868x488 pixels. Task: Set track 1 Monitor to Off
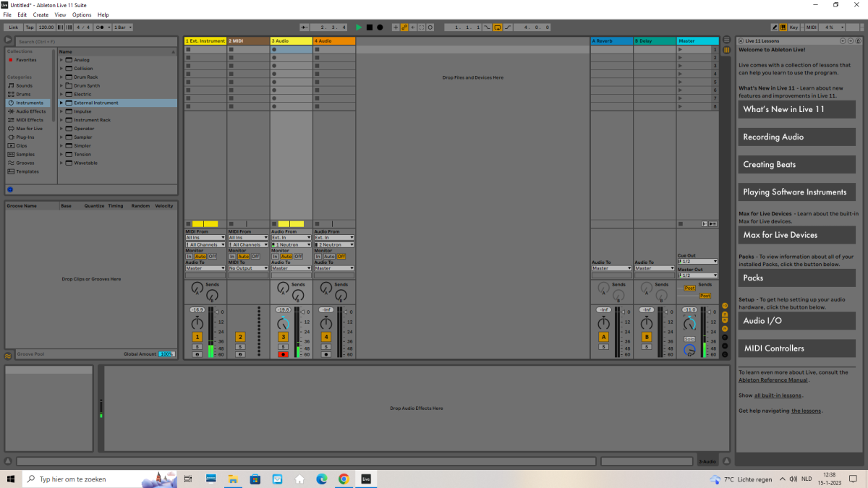coord(213,257)
